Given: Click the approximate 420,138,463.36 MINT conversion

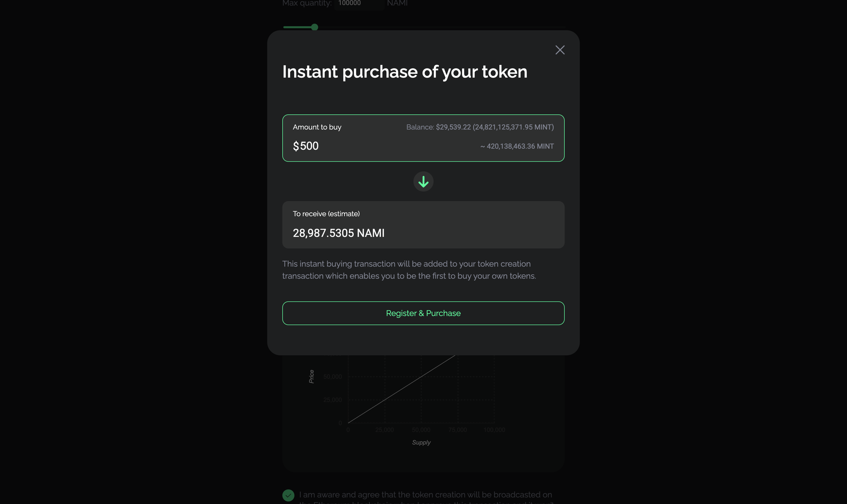Looking at the screenshot, I should (517, 146).
